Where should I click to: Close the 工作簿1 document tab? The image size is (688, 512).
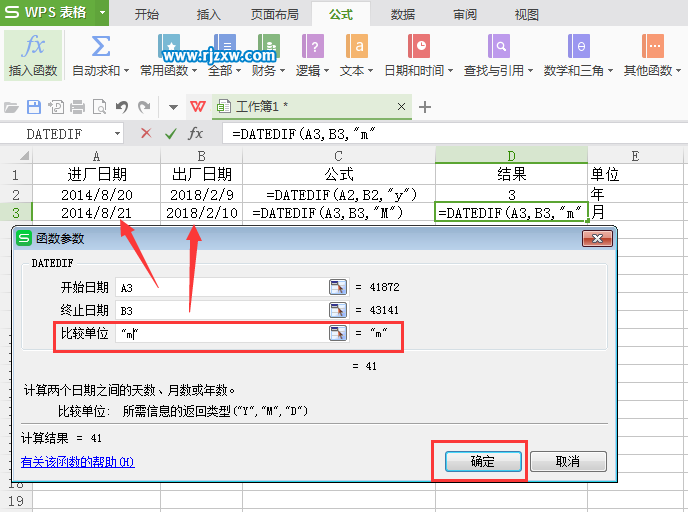[401, 107]
